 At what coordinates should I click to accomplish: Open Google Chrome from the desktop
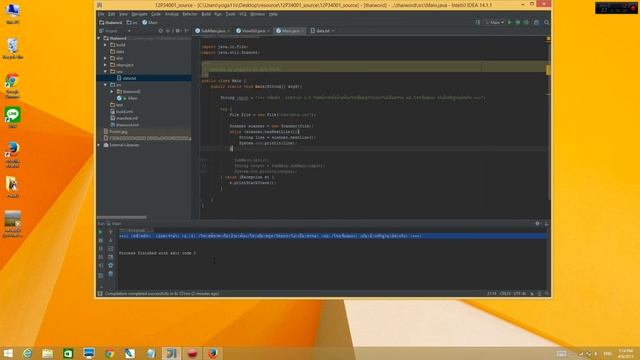coord(12,86)
